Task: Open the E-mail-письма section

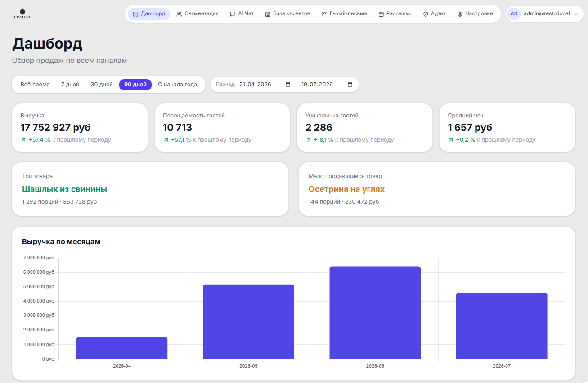Action: (x=344, y=14)
